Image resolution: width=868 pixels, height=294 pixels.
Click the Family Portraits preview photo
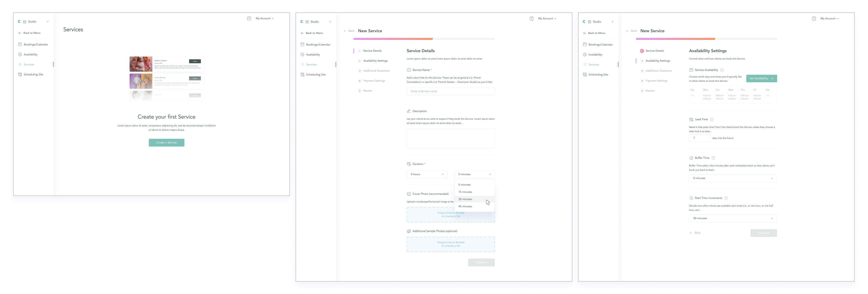[141, 81]
